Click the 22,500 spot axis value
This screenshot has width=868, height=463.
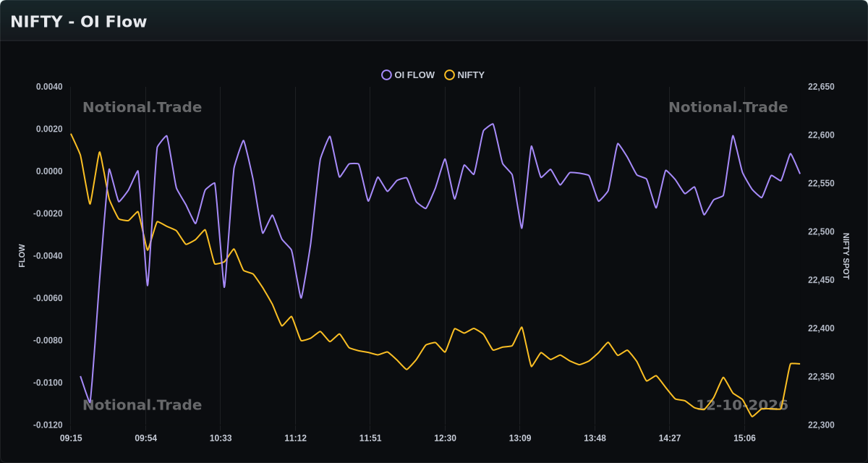(821, 232)
